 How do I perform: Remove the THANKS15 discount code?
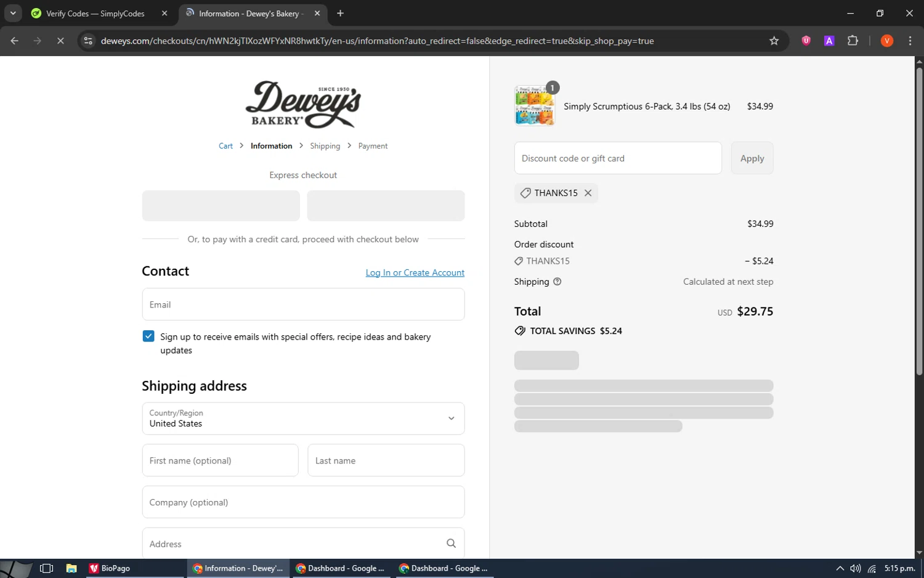[x=588, y=193]
